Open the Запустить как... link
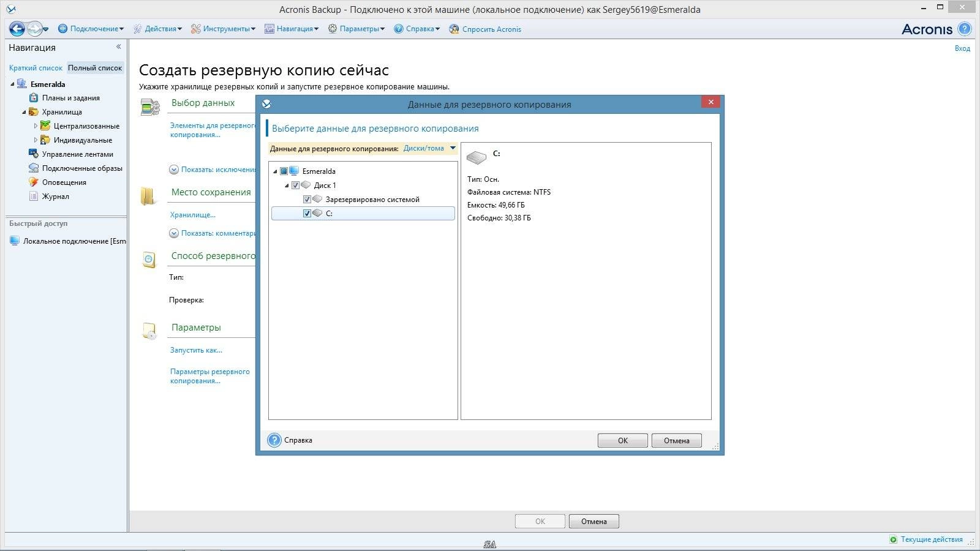Screen dimensions: 980x551 [196, 350]
